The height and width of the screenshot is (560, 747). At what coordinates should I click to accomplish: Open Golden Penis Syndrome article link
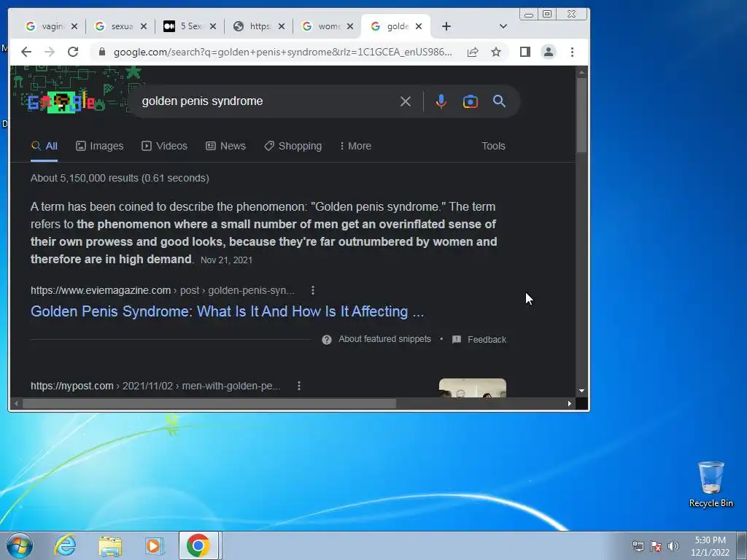(x=228, y=311)
